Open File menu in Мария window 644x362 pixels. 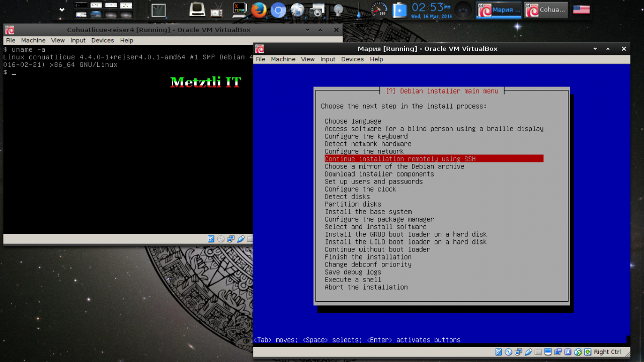click(261, 59)
